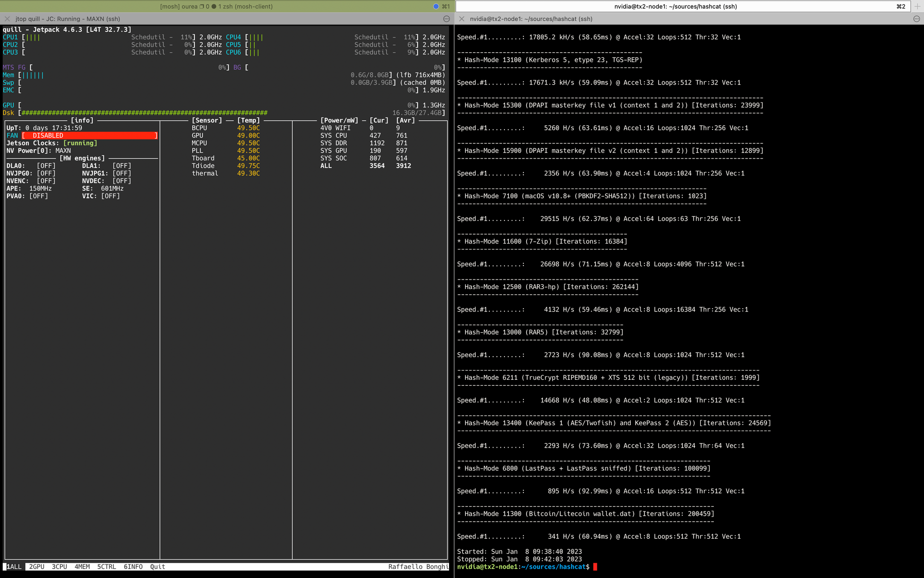This screenshot has height=578, width=924.
Task: Open the 4MEM tab
Action: 82,566
